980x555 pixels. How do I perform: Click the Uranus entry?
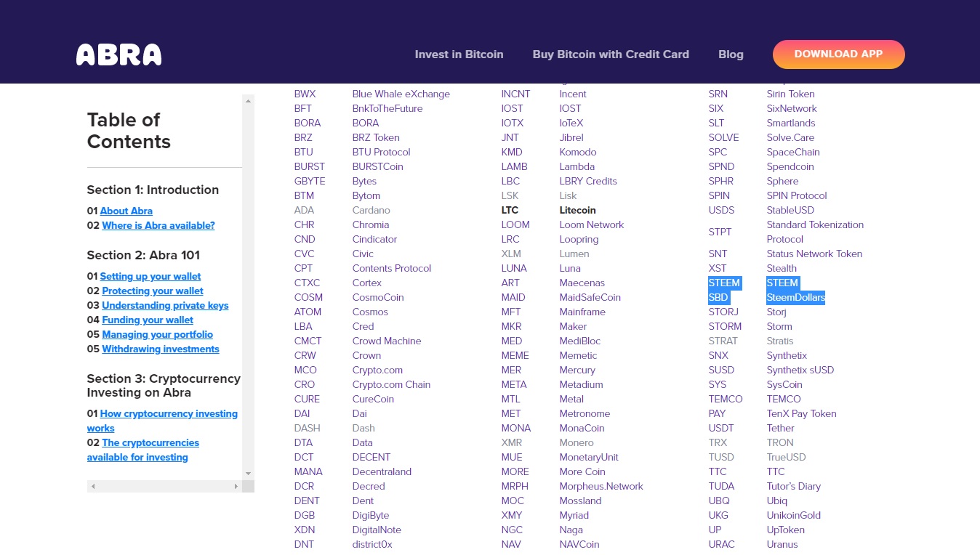point(782,544)
